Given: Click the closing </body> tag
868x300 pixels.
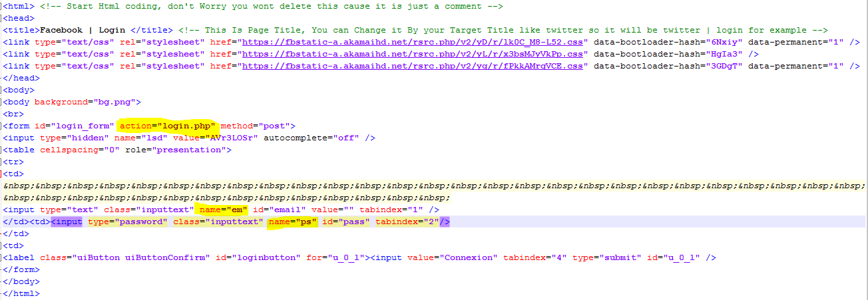Looking at the screenshot, I should pos(21,281).
